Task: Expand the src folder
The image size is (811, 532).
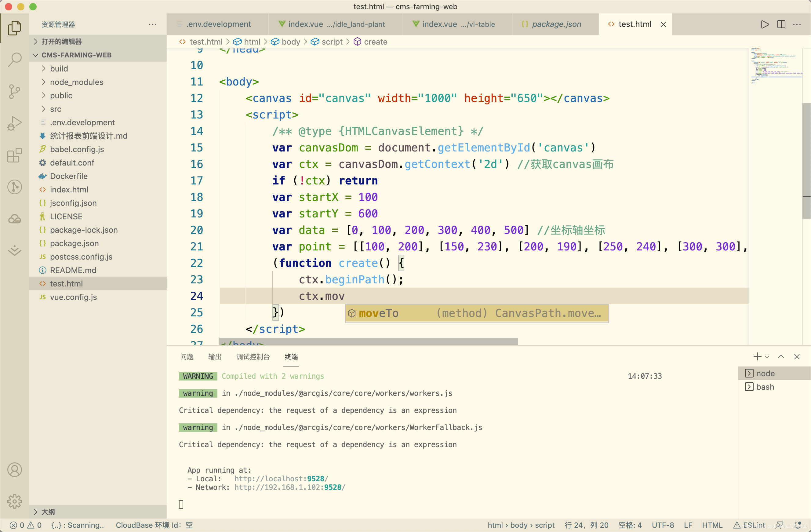Action: click(x=98, y=109)
